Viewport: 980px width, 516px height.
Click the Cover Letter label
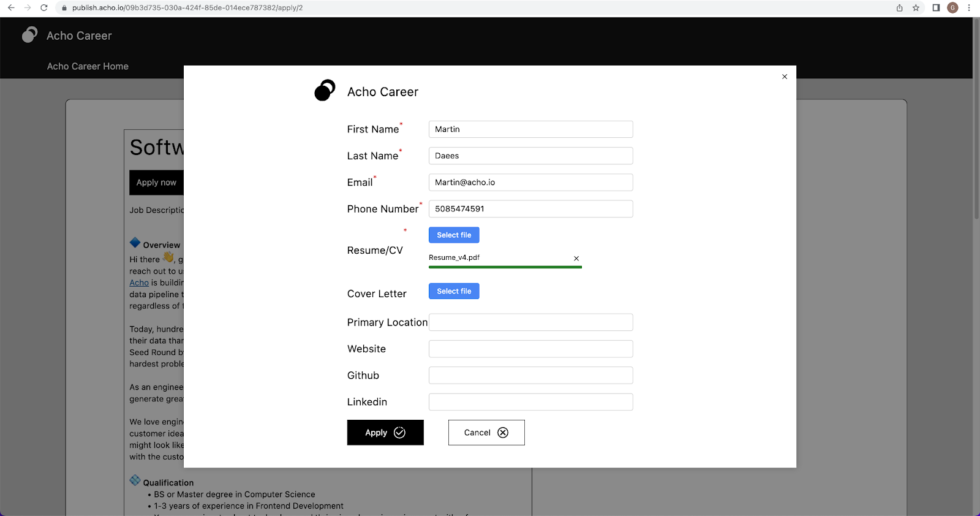tap(377, 294)
